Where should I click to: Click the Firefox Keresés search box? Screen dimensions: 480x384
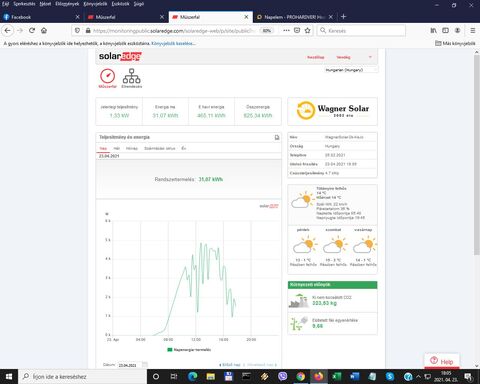point(361,30)
